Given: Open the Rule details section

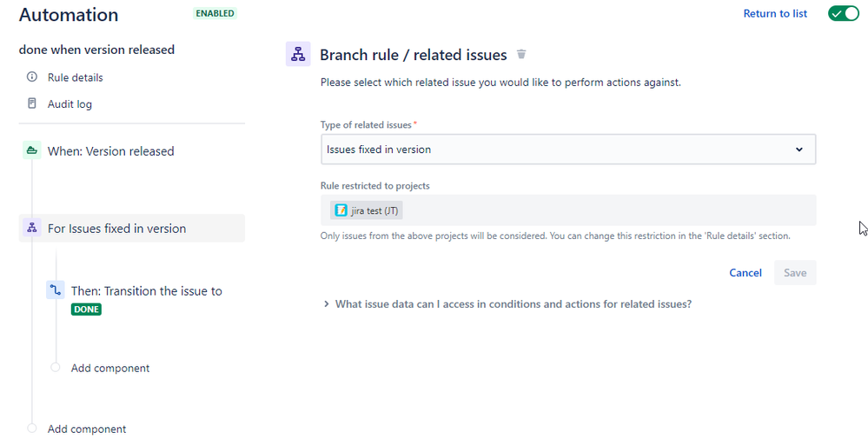Looking at the screenshot, I should [75, 77].
